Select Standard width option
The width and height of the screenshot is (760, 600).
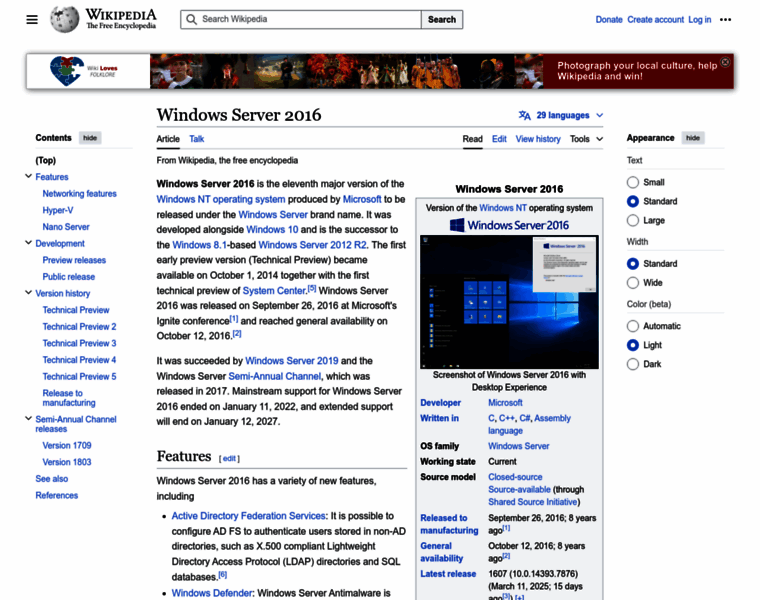633,264
